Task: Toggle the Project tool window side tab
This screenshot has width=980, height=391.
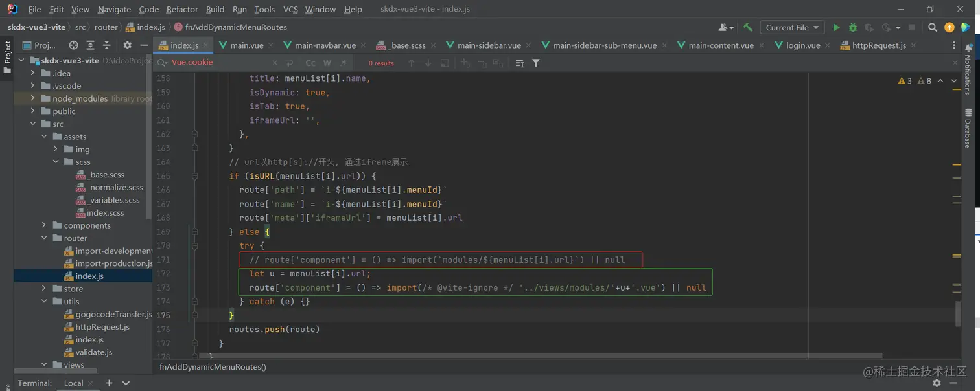Action: tap(7, 57)
